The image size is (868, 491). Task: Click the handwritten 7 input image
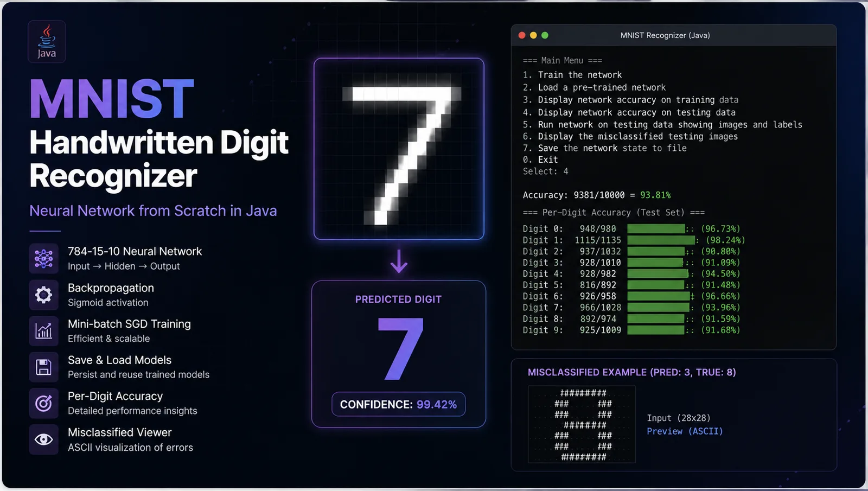pos(399,149)
